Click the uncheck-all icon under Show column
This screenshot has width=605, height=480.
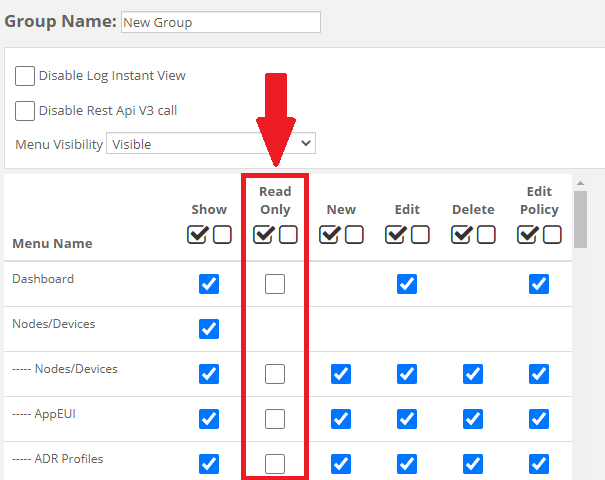[221, 234]
